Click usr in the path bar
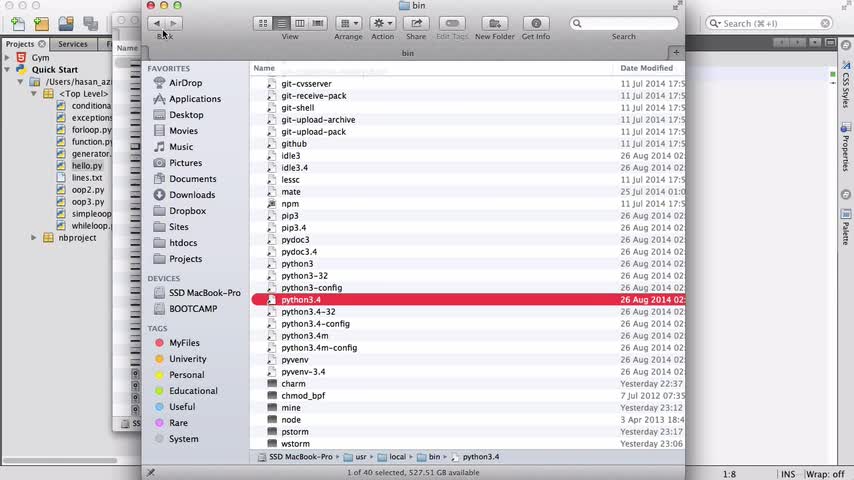Image resolution: width=854 pixels, height=480 pixels. [x=356, y=457]
